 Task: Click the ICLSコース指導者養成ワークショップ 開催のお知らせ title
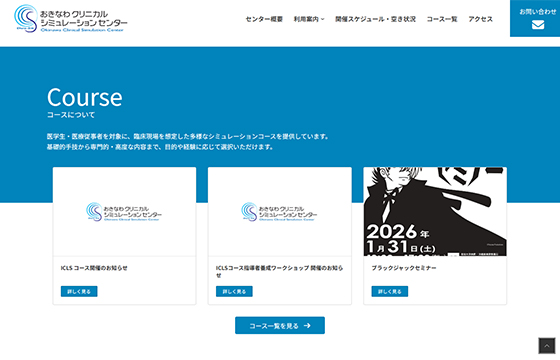tap(279, 271)
